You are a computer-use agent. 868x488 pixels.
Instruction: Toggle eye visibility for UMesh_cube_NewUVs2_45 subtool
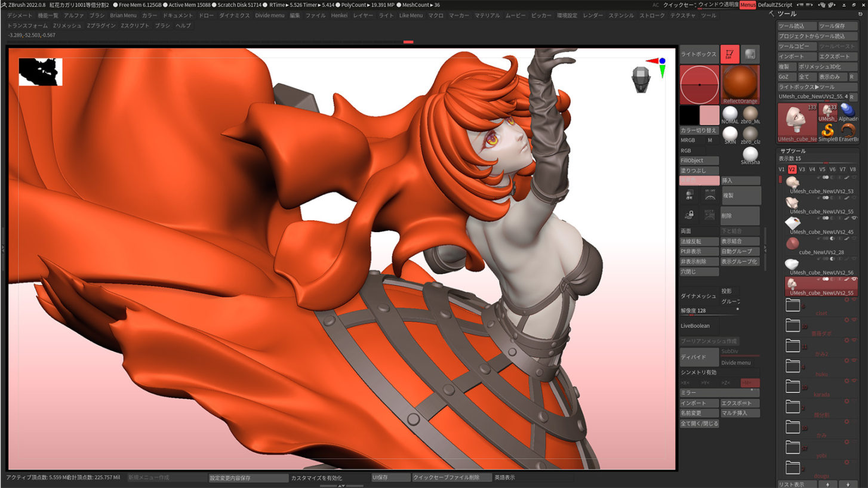854,218
